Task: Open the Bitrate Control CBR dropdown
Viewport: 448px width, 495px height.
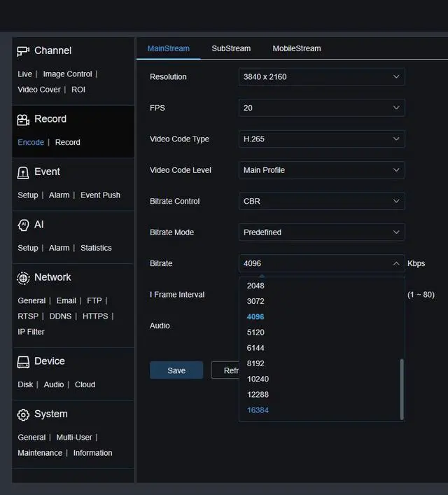Action: click(x=322, y=201)
